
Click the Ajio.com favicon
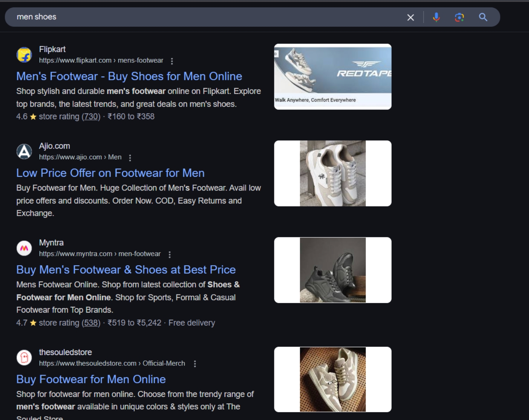[x=24, y=152]
